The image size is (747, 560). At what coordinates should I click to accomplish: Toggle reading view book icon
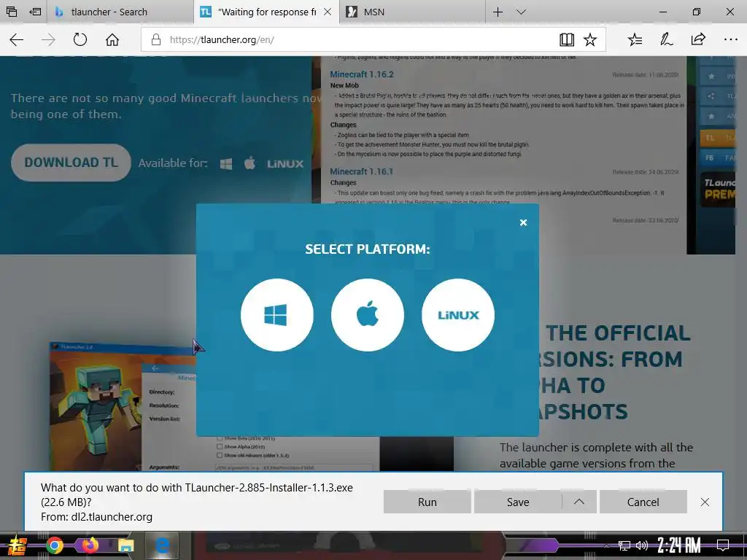click(x=567, y=39)
